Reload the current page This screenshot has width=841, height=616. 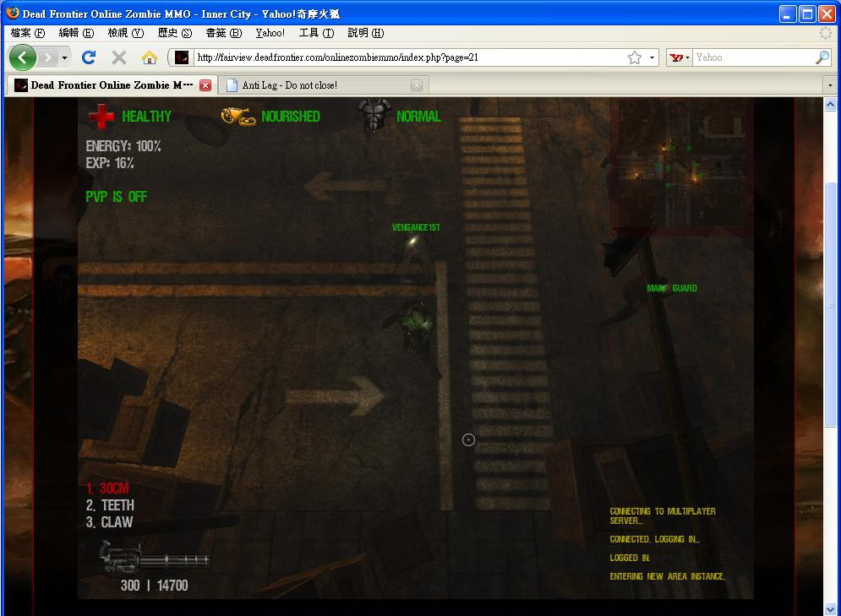click(89, 57)
